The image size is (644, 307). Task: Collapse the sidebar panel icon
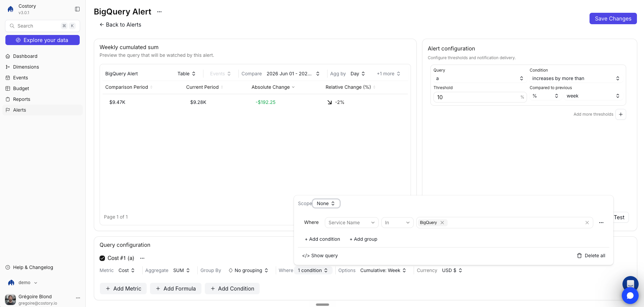[x=77, y=9]
